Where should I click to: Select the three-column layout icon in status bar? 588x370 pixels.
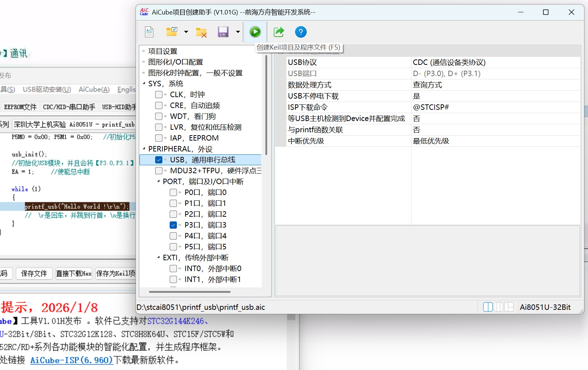[x=498, y=307]
